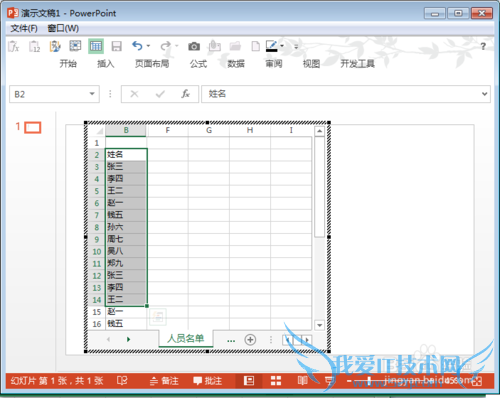The image size is (500, 398).
Task: Open the undo history dropdown arrow
Action: (148, 46)
